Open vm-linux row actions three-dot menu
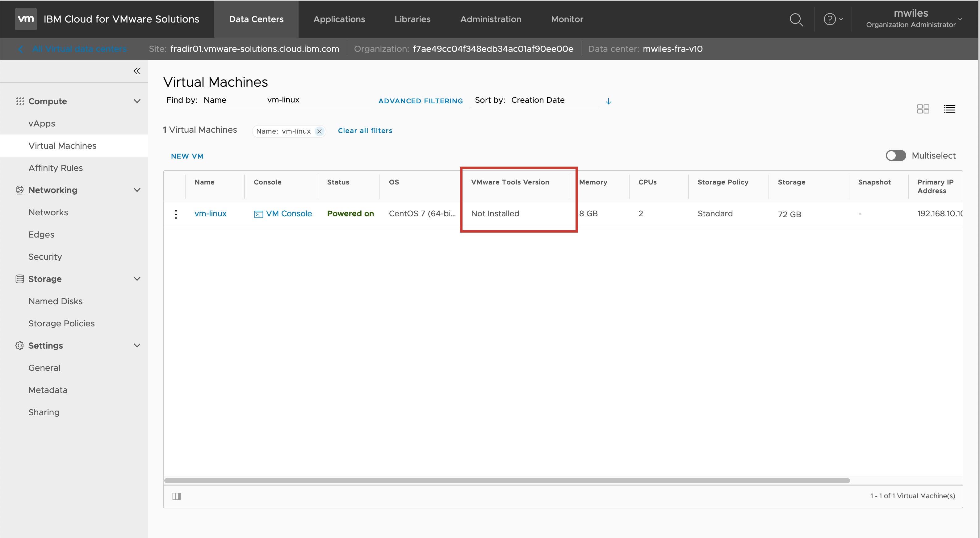Image resolution: width=980 pixels, height=538 pixels. tap(176, 214)
